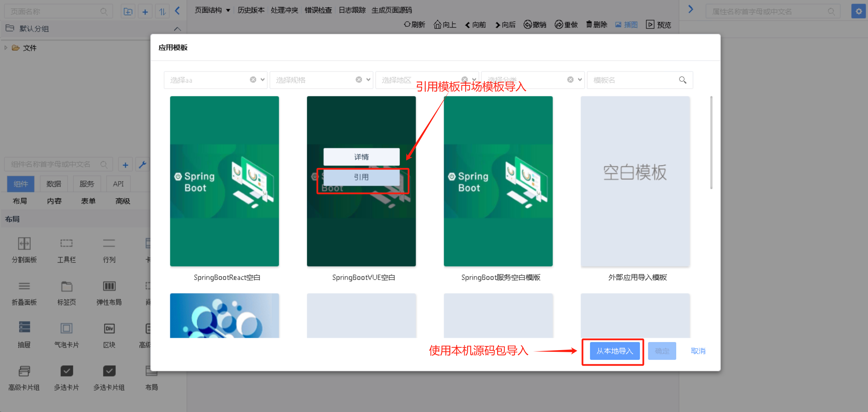Select the 内容 component category

[x=54, y=201]
